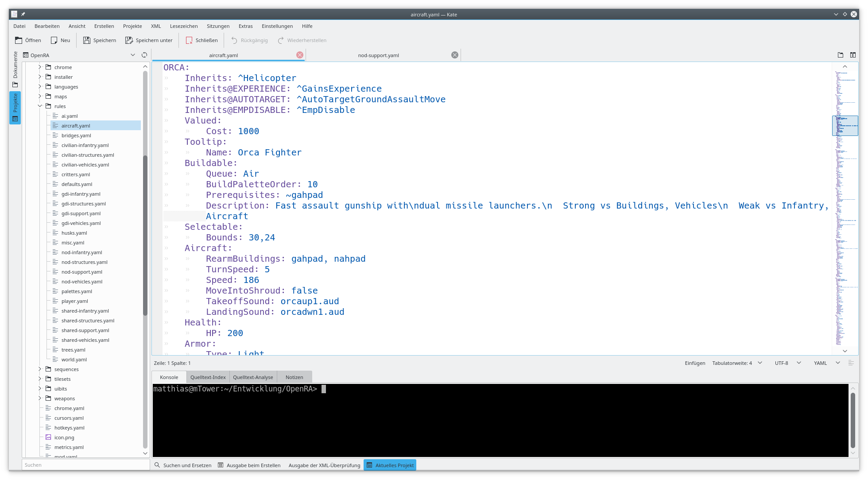
Task: Expand the sequences folder
Action: point(40,369)
